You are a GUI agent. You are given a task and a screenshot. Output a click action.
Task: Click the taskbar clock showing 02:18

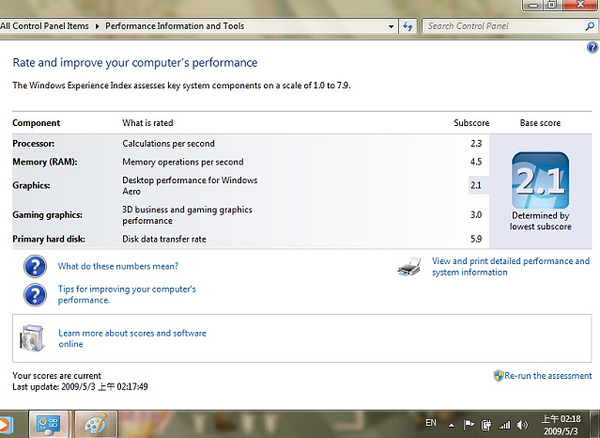pos(561,425)
